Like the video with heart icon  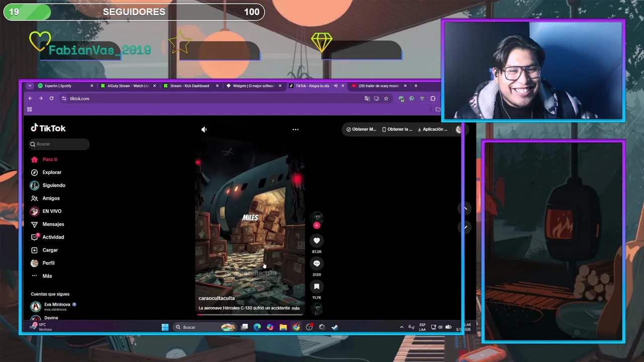316,240
